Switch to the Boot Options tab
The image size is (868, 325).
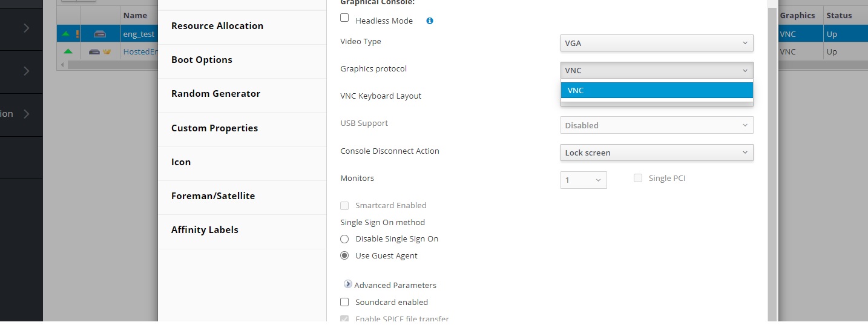pyautogui.click(x=202, y=60)
